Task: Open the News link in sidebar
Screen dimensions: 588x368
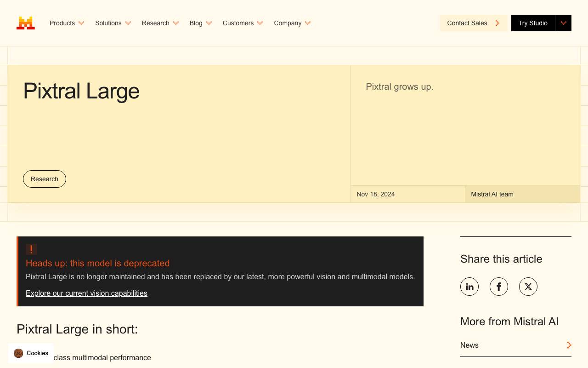Action: pos(516,345)
